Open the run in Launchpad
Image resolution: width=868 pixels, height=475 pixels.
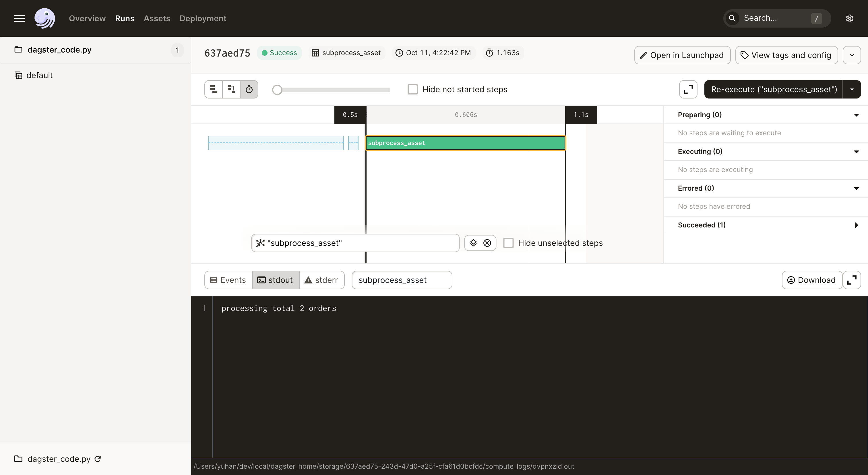(682, 55)
